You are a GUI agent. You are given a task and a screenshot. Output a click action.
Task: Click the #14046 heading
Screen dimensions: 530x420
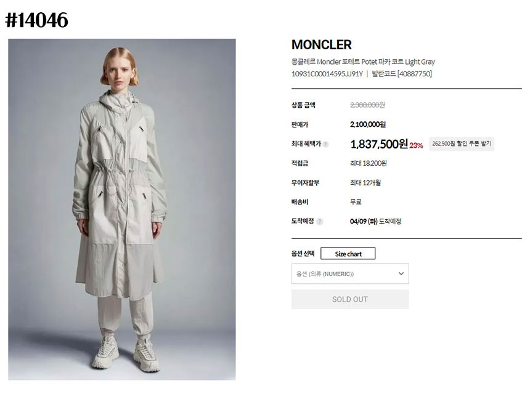[36, 20]
